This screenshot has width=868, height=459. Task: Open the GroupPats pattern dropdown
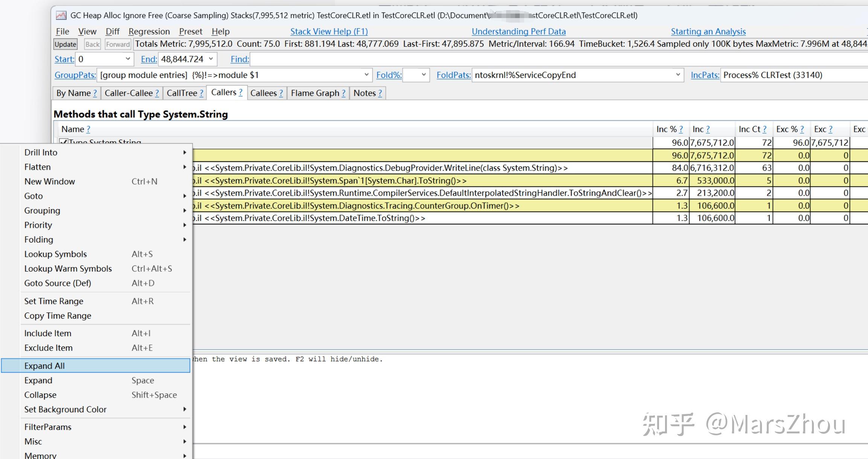[366, 75]
